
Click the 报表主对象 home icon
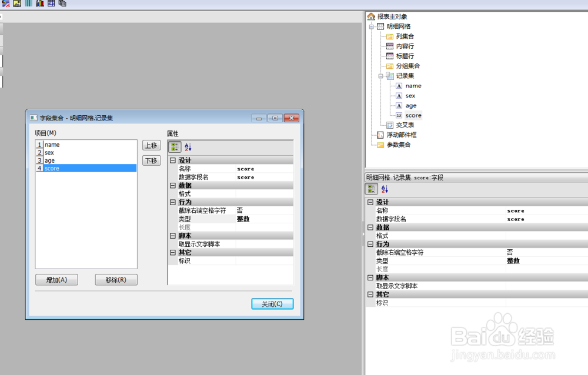pyautogui.click(x=371, y=16)
